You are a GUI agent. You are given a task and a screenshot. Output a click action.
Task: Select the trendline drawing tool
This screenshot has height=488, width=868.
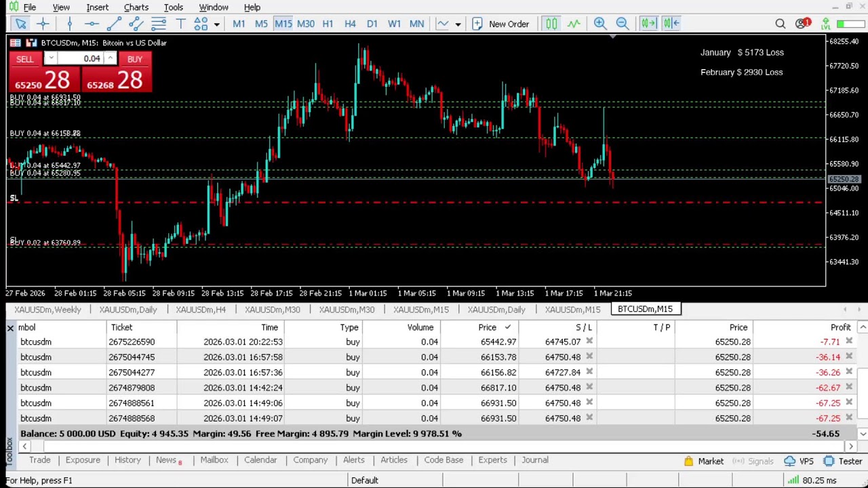(x=114, y=24)
